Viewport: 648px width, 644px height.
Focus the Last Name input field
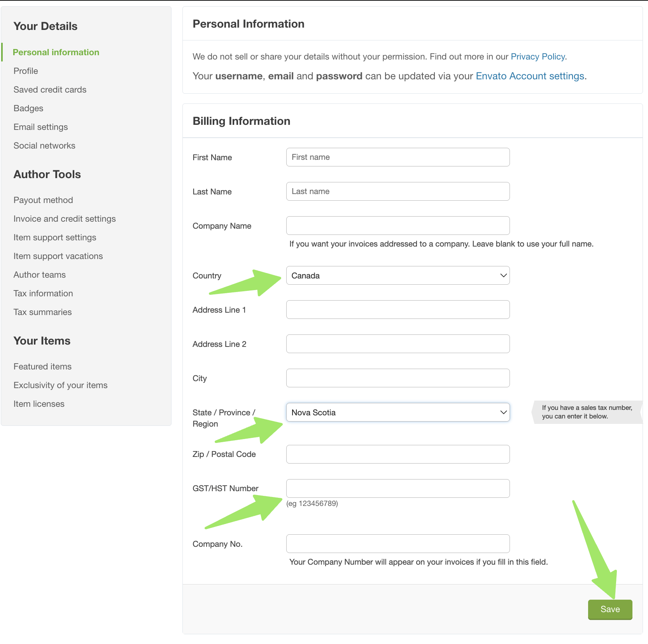pyautogui.click(x=398, y=191)
